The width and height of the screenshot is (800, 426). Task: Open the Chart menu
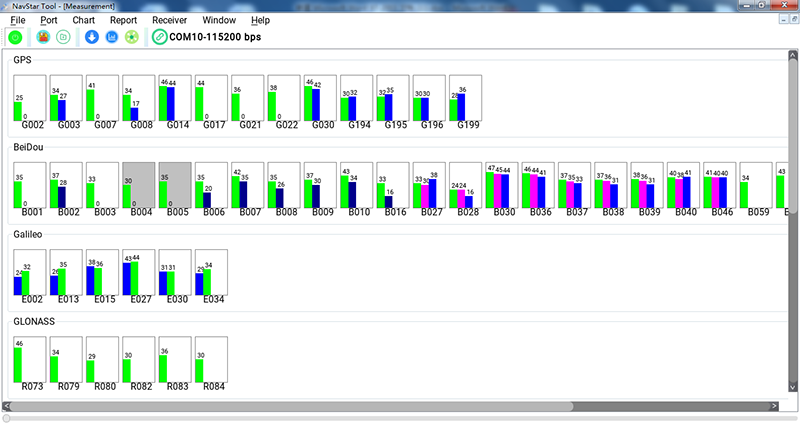83,20
